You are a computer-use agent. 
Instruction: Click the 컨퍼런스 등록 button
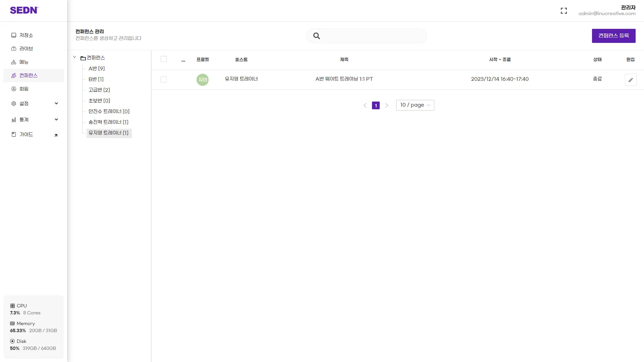[613, 36]
